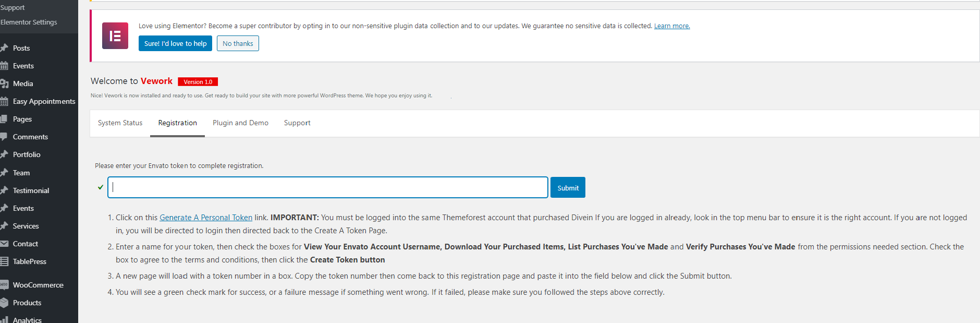Open the Plugin and Demo tab

[240, 123]
